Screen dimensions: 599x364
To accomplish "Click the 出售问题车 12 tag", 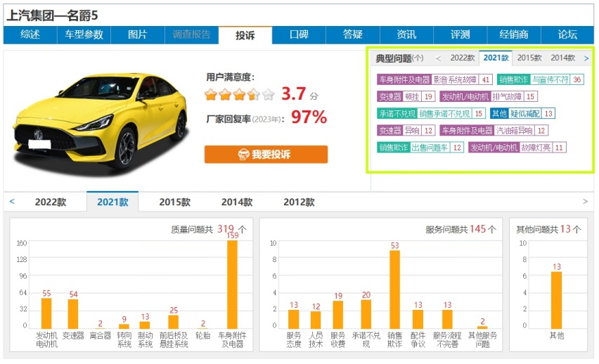I will 420,148.
